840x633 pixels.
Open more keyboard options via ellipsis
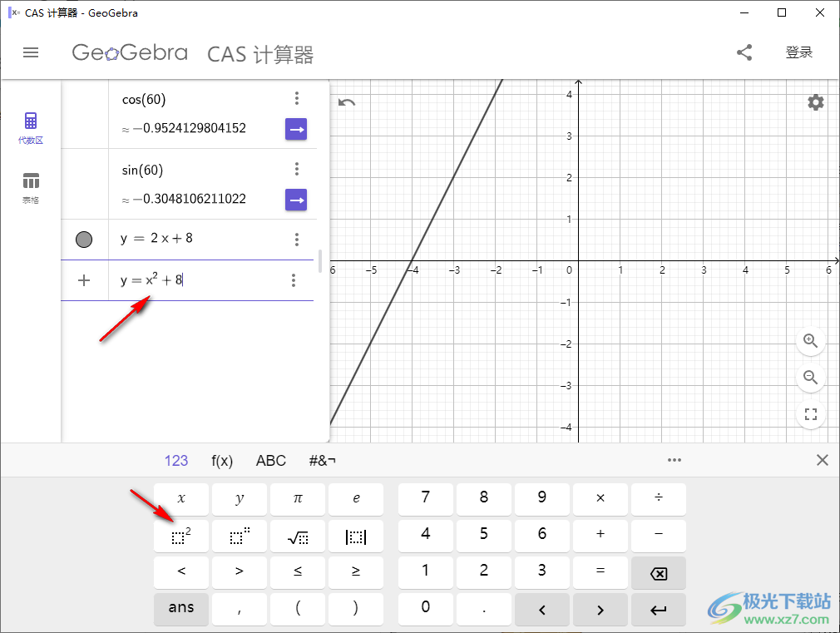(674, 459)
